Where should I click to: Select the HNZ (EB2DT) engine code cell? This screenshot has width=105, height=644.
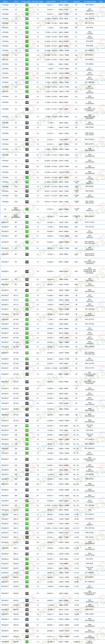coord(90,14)
